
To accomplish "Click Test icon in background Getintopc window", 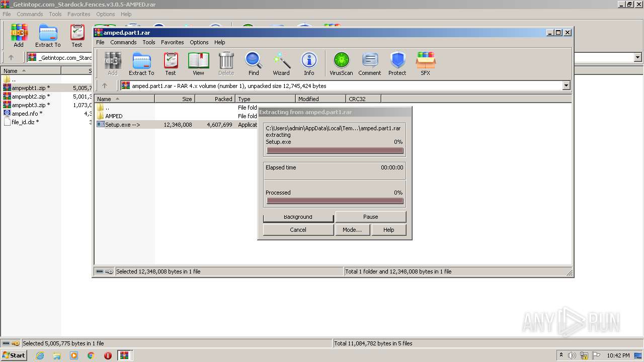I will coord(77,36).
